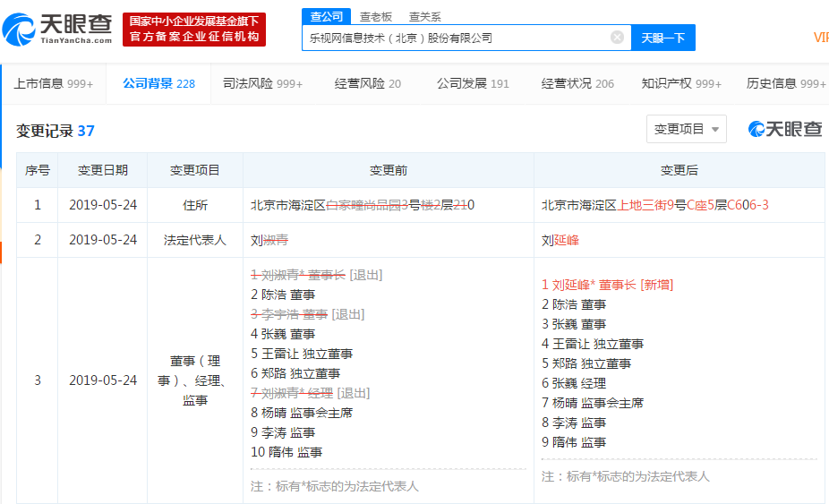Screen dimensions: 829x504
Task: Switch to the 查关系 search tab
Action: pyautogui.click(x=424, y=17)
